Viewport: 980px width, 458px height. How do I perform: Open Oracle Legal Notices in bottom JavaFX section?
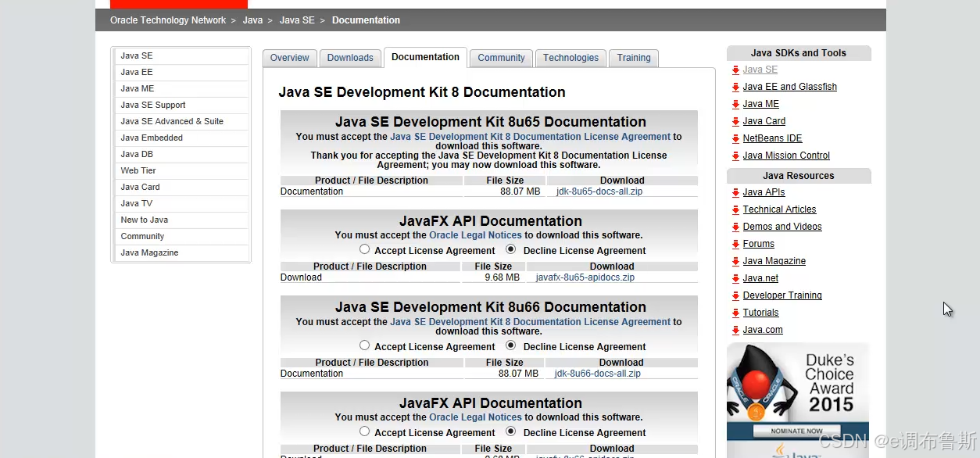(475, 417)
